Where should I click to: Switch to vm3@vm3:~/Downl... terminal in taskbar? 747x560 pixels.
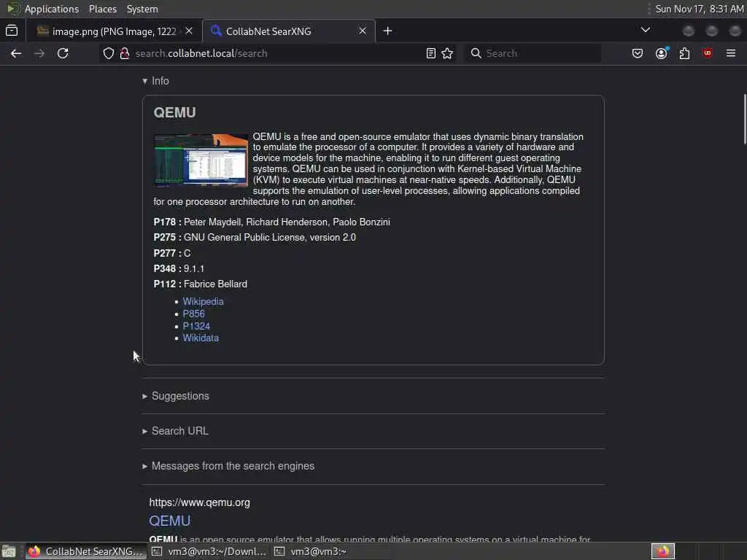(210, 551)
